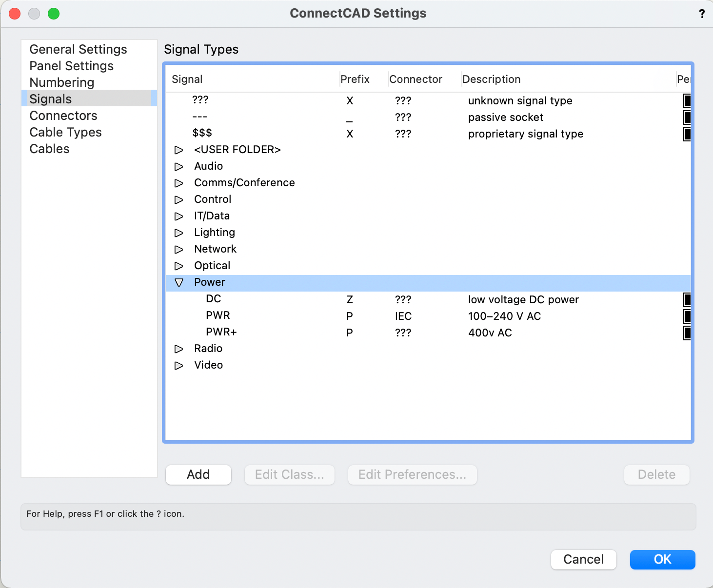Click the pen swatch for the PWR signal
The image size is (713, 588).
pyautogui.click(x=687, y=316)
